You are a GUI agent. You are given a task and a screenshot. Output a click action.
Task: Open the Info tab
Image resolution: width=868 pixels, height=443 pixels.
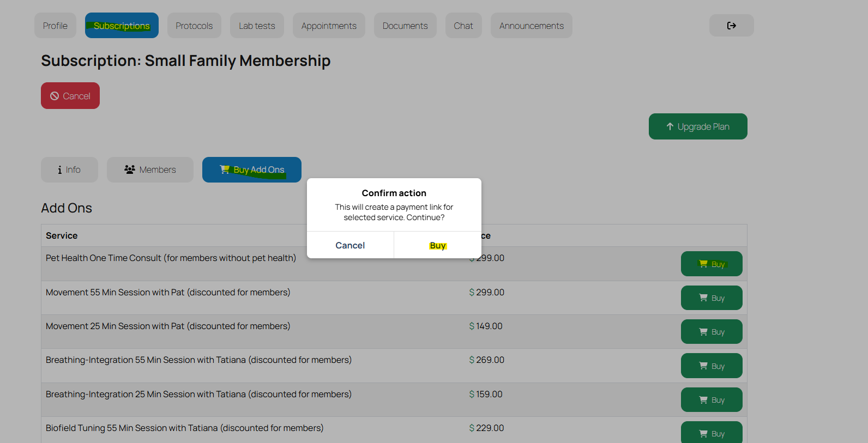click(x=69, y=170)
